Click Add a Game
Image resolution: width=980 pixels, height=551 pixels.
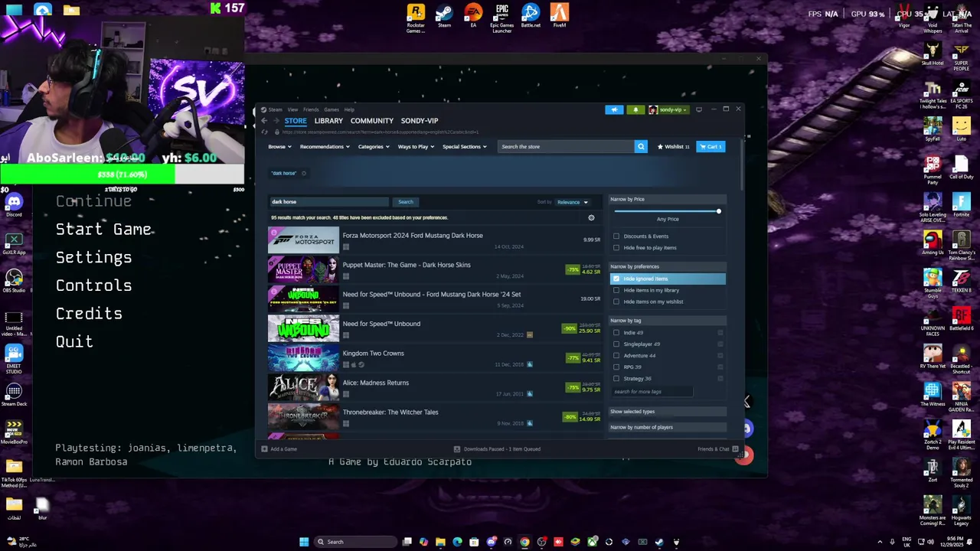tap(279, 449)
